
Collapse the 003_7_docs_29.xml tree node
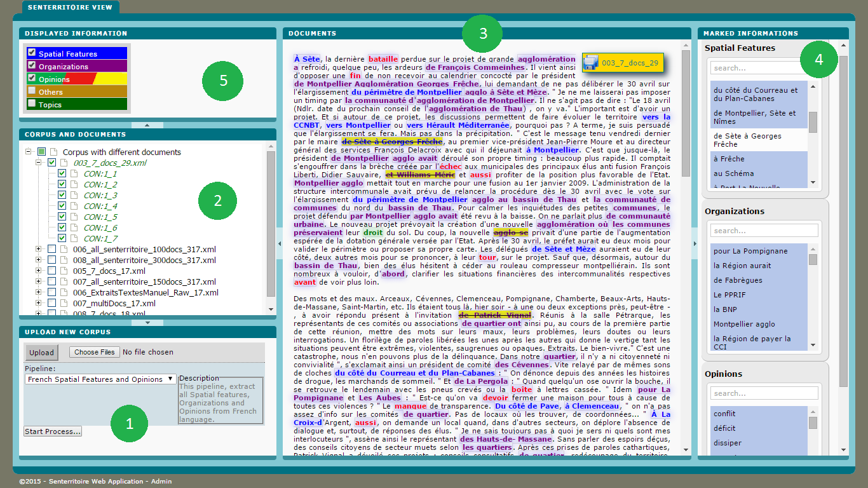click(39, 163)
